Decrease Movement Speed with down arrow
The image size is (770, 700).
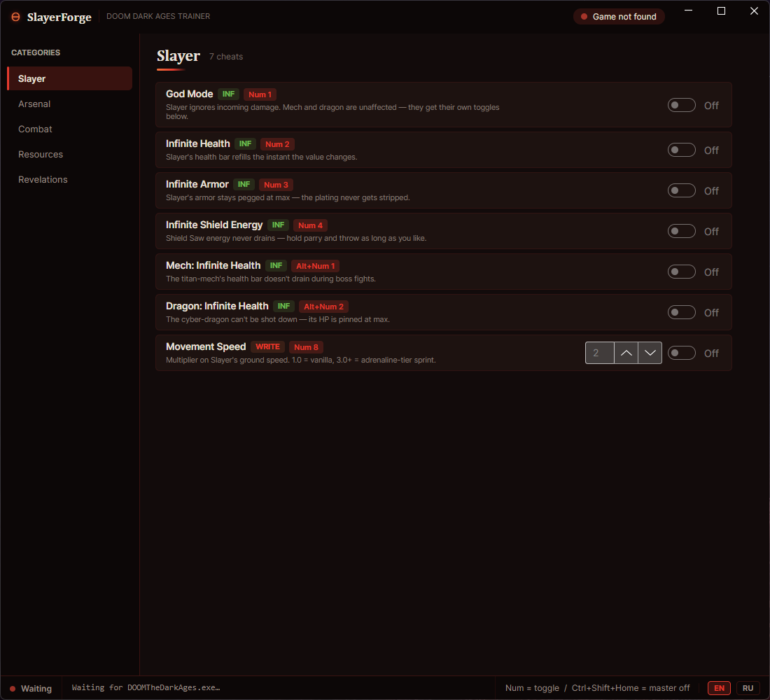650,353
